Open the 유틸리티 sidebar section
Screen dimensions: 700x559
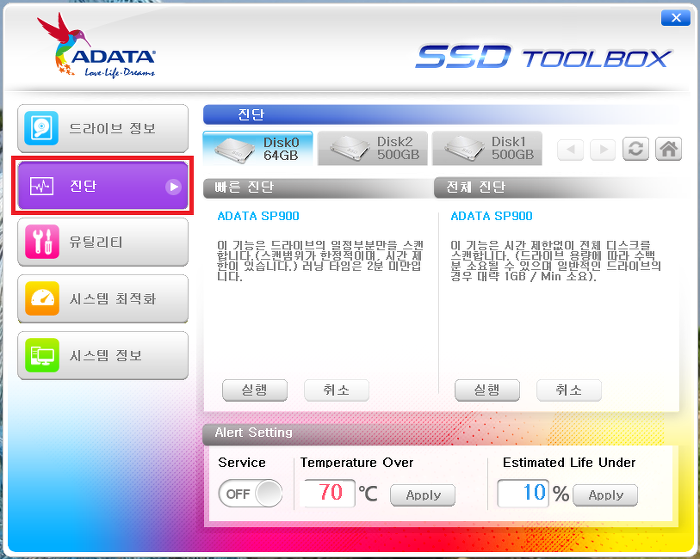point(103,242)
